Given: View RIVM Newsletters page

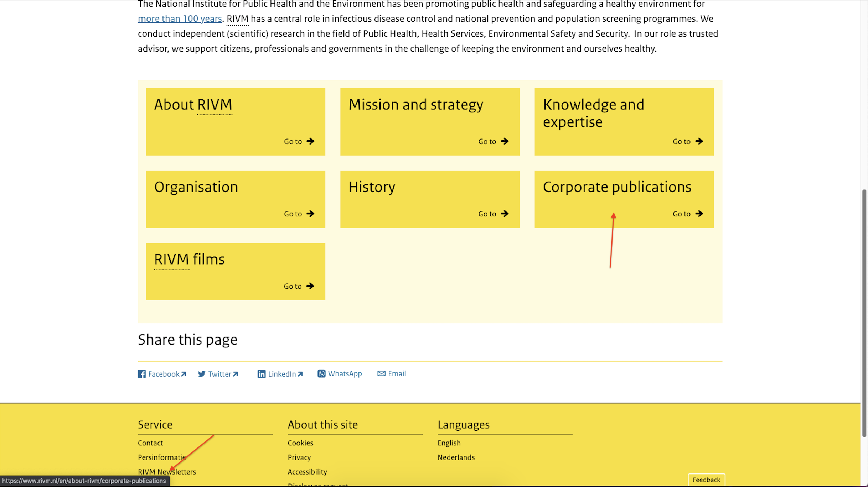Looking at the screenshot, I should pyautogui.click(x=167, y=472).
